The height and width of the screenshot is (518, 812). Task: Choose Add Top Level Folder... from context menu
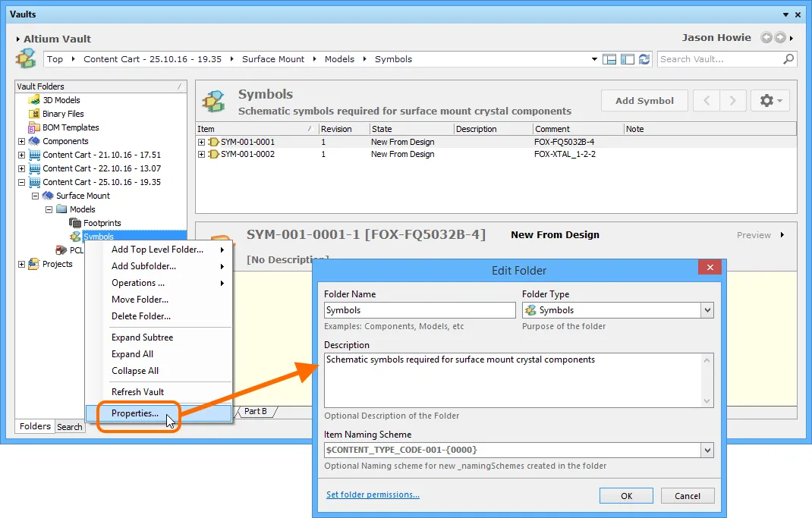[159, 250]
